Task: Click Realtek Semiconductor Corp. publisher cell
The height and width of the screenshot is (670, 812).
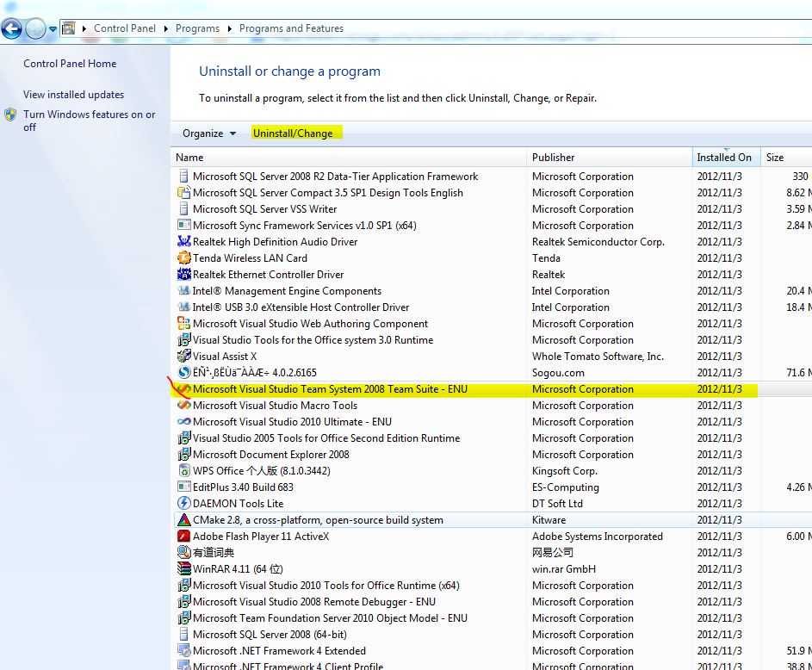Action: tap(598, 242)
